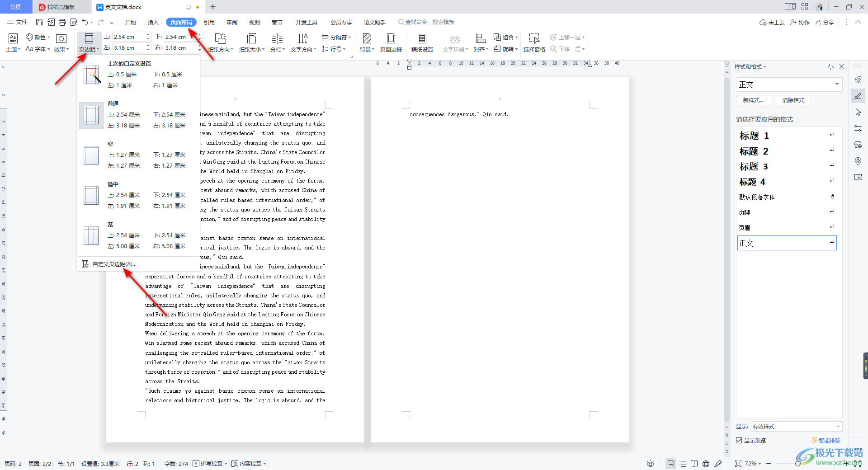Click the Selection Pane (选择窗格) icon
This screenshot has width=868, height=470.
(x=534, y=42)
